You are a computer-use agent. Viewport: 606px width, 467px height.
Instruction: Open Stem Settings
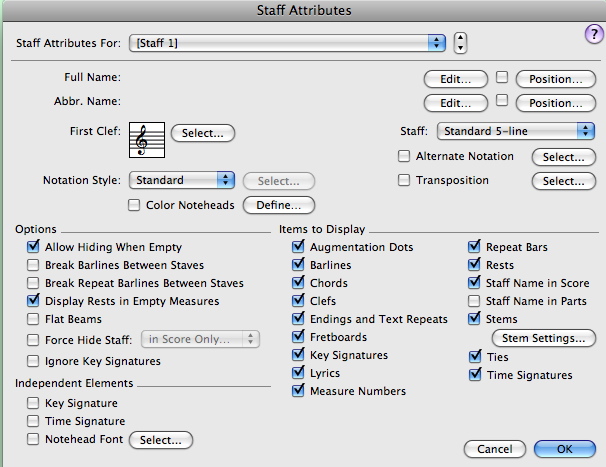click(543, 339)
